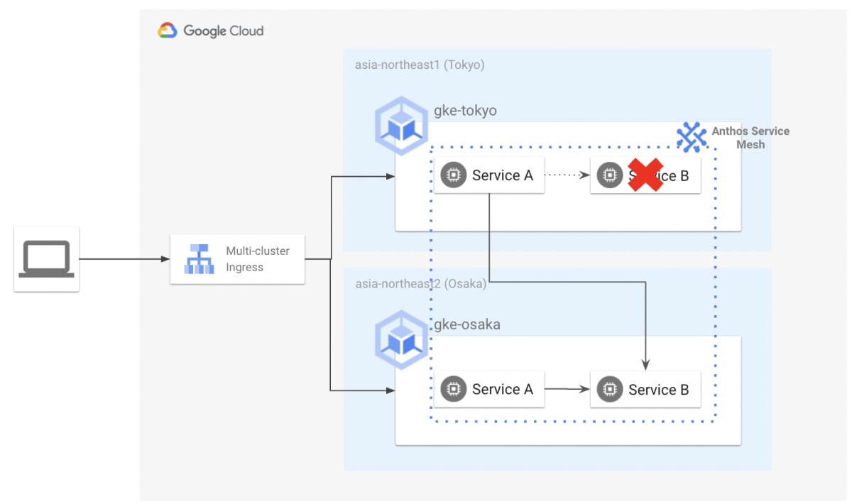Select the gke-osaka Kubernetes cluster icon
The width and height of the screenshot is (852, 504).
click(403, 339)
